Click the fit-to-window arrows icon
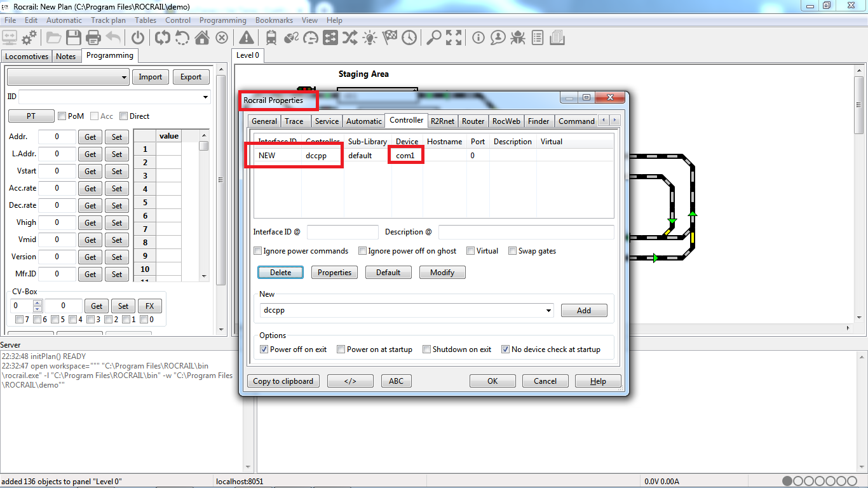Screen dimensions: 868x488 (x=454, y=37)
